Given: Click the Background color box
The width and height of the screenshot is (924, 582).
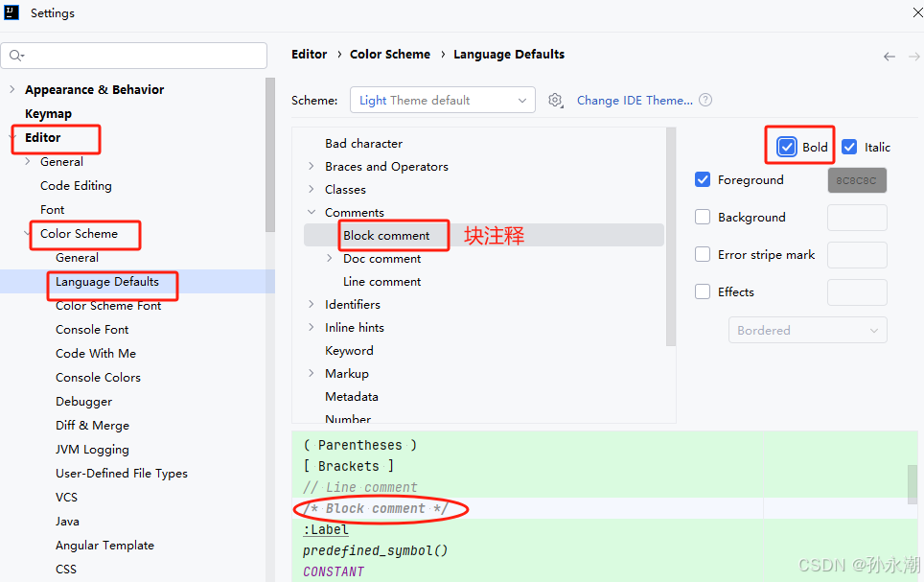Looking at the screenshot, I should point(857,218).
